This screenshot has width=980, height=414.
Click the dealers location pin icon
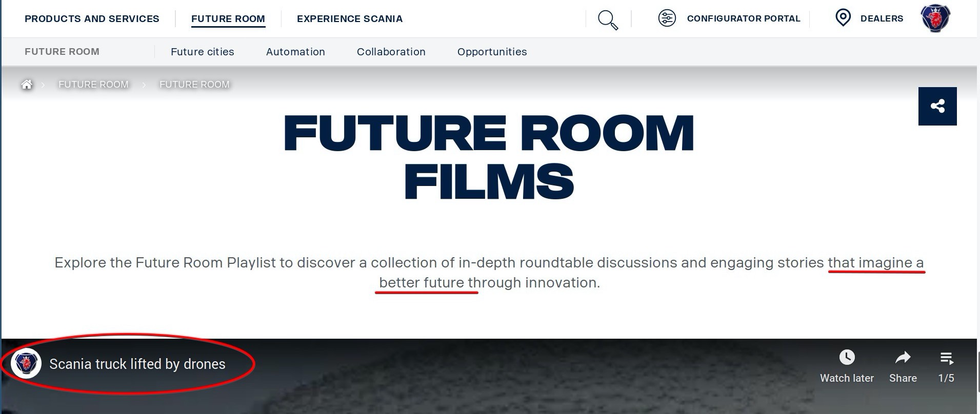[843, 18]
